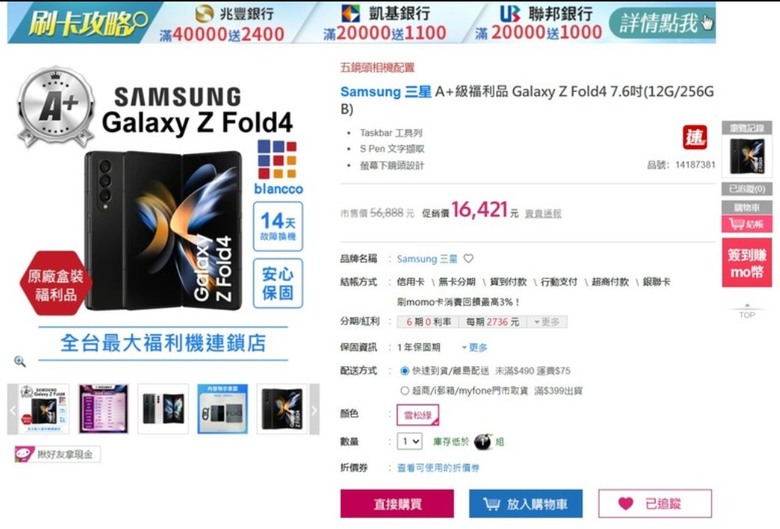Viewport: 780px width, 529px height.
Task: Select the second product thumbnail with purple table
Action: tap(103, 409)
